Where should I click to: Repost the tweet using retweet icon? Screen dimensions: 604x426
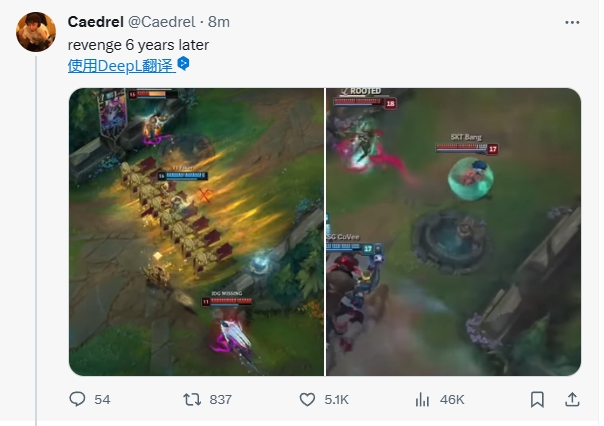pos(192,399)
